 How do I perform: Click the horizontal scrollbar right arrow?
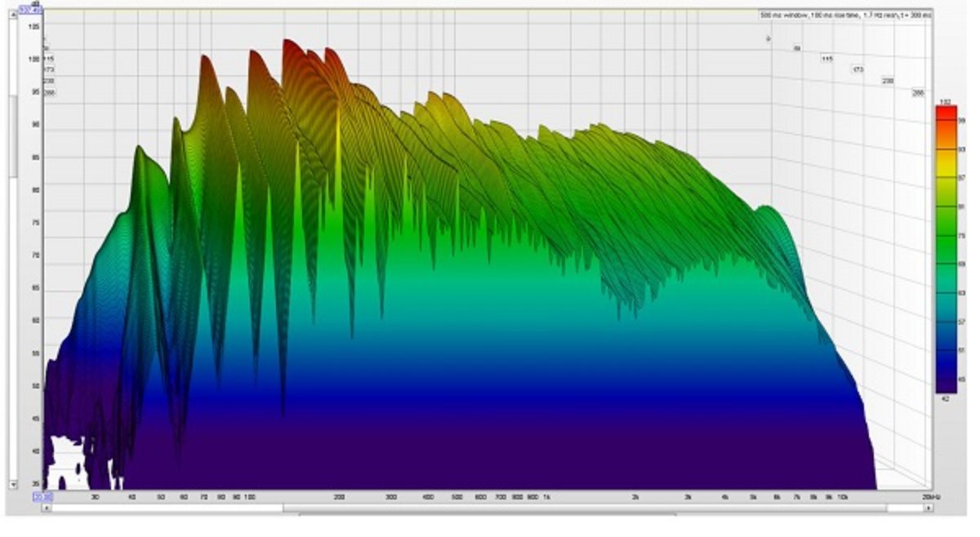[x=929, y=508]
